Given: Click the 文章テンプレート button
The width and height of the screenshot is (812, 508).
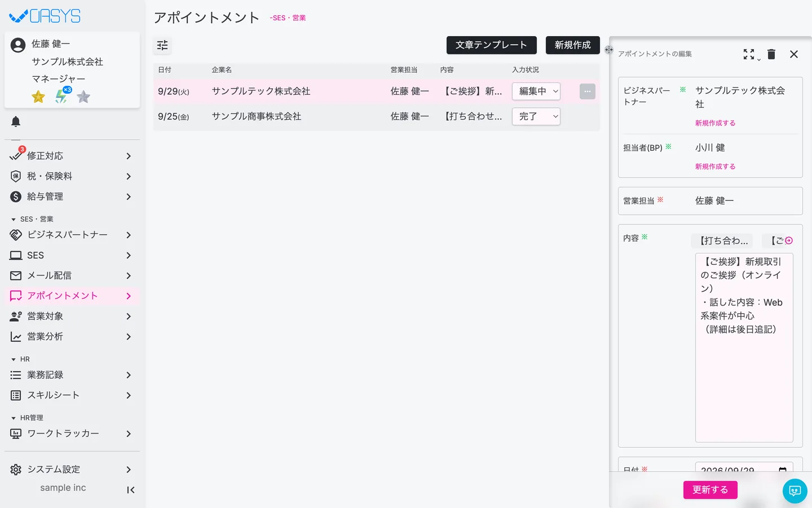Looking at the screenshot, I should (x=492, y=45).
